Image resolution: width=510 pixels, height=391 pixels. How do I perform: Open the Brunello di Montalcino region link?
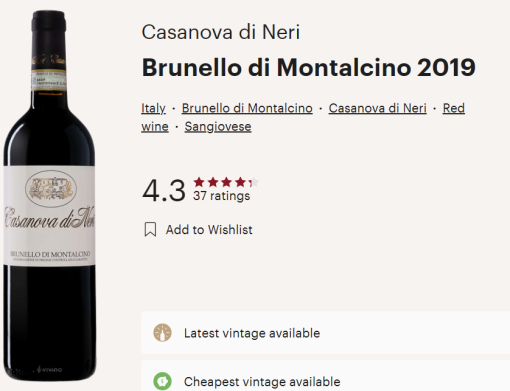(247, 108)
